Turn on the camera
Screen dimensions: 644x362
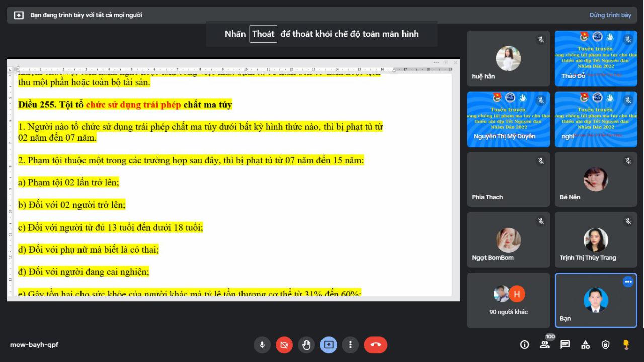[284, 345]
